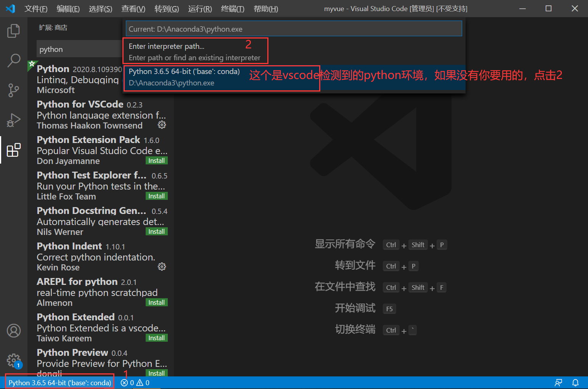The image size is (588, 389).
Task: Open the Manage gear in activity bar
Action: tap(14, 360)
